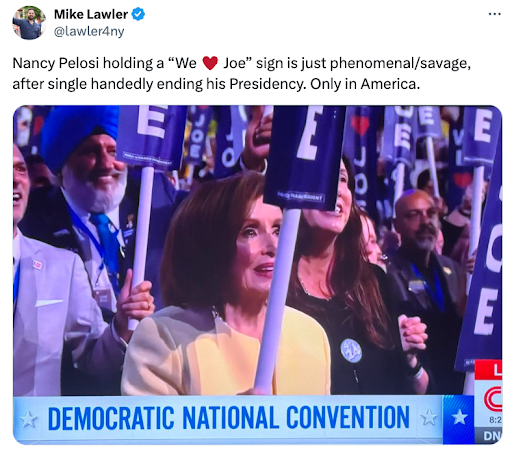This screenshot has height=457, width=512.
Task: Click the CNN logo in the photo
Action: (x=493, y=399)
